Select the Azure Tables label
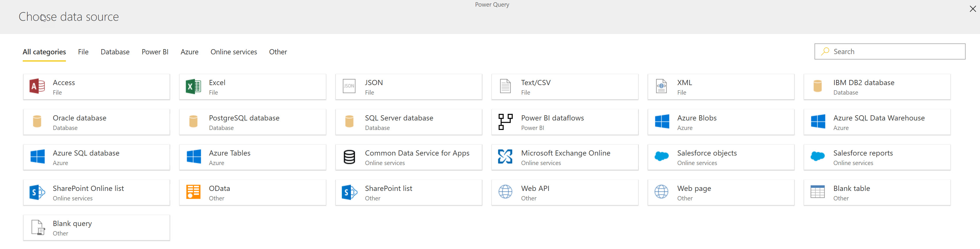 229,153
